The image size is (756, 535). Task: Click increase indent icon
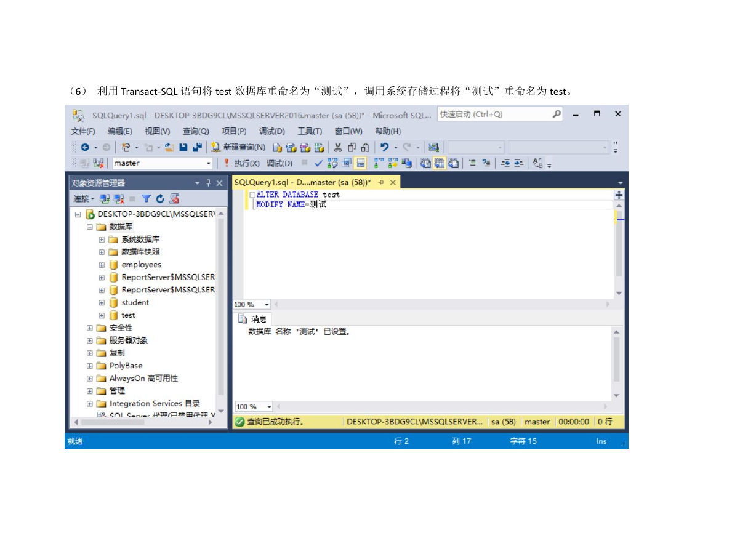point(518,163)
